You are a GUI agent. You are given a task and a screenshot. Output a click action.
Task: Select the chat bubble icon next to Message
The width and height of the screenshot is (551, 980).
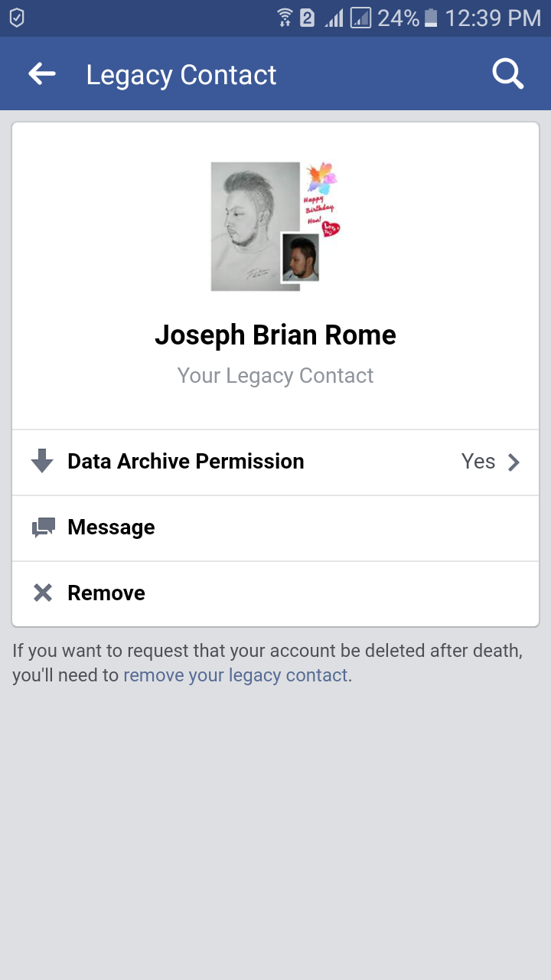coord(42,527)
